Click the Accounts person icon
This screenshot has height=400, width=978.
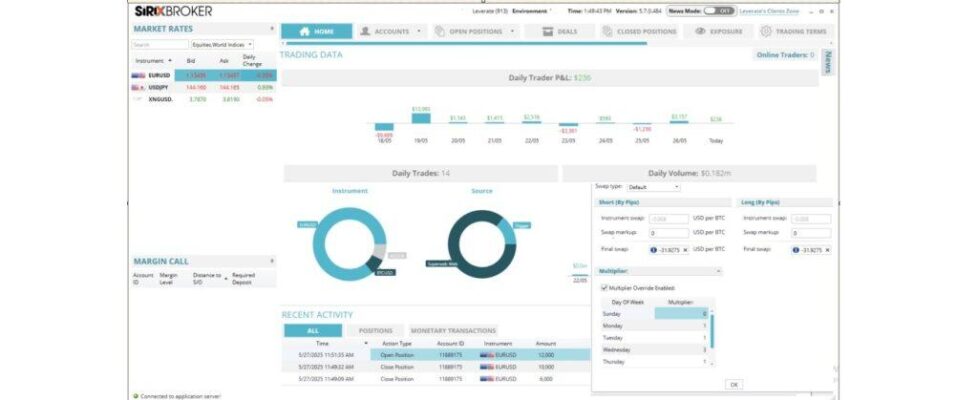pyautogui.click(x=366, y=31)
